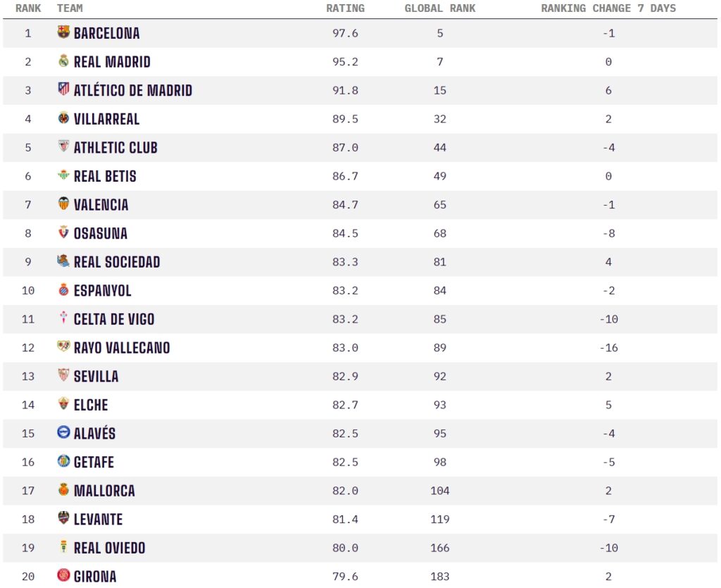Click the Atlético de Madrid crest
The height and width of the screenshot is (588, 721).
(x=63, y=89)
